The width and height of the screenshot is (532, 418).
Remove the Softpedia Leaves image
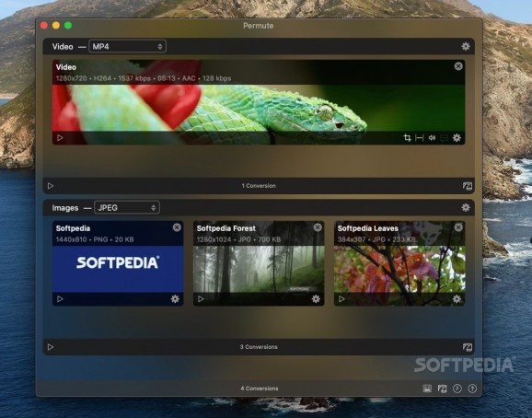point(458,227)
